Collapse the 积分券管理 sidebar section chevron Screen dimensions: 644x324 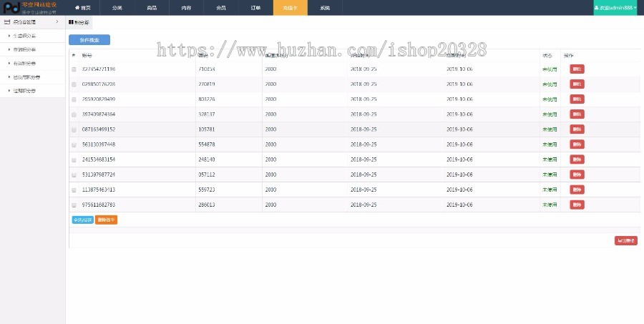coord(57,21)
